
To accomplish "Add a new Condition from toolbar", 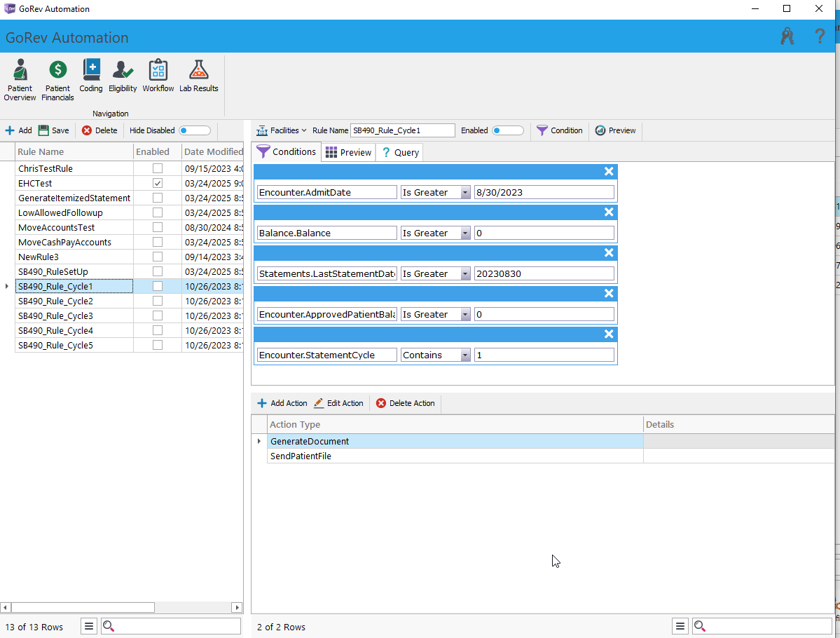I will point(559,130).
